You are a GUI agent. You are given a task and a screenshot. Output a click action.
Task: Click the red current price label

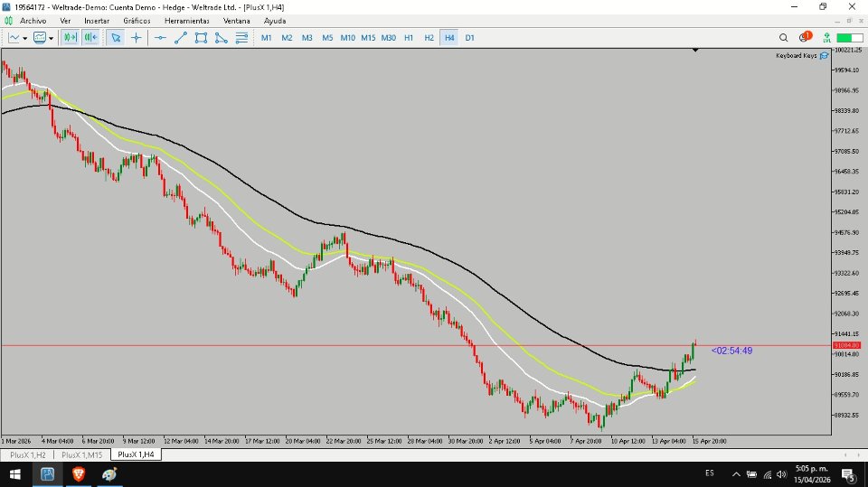846,345
